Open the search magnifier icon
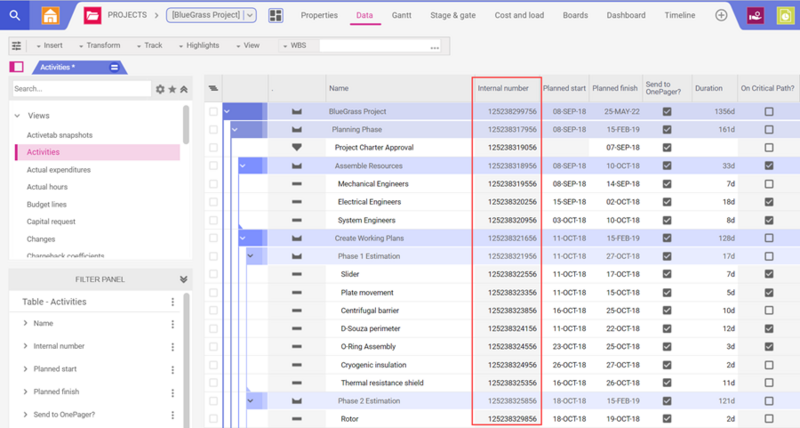This screenshot has height=428, width=800. [15, 15]
